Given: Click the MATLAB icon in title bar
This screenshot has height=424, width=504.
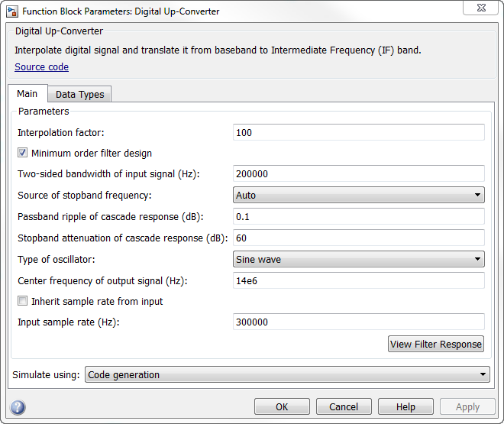Looking at the screenshot, I should tap(12, 12).
